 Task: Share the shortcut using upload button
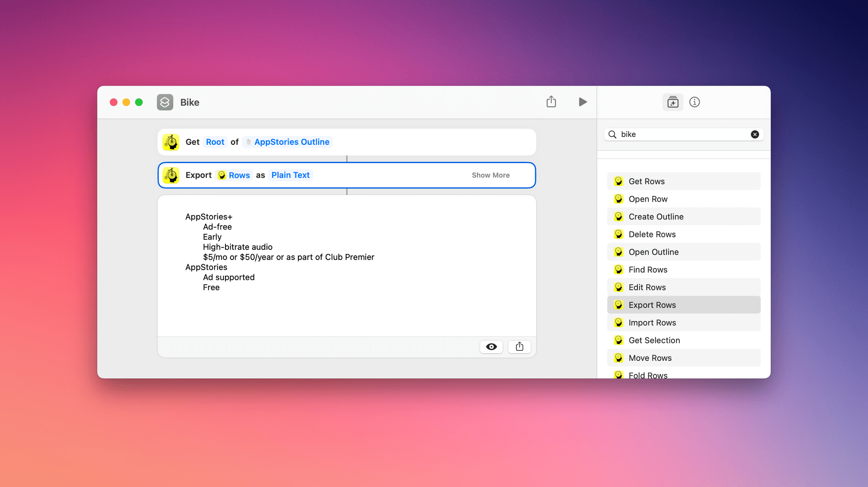coord(551,101)
